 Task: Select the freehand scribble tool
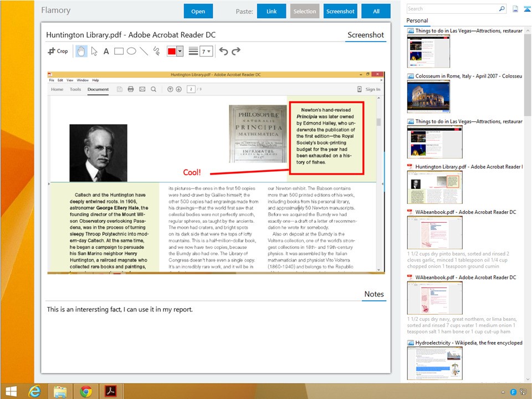(157, 51)
